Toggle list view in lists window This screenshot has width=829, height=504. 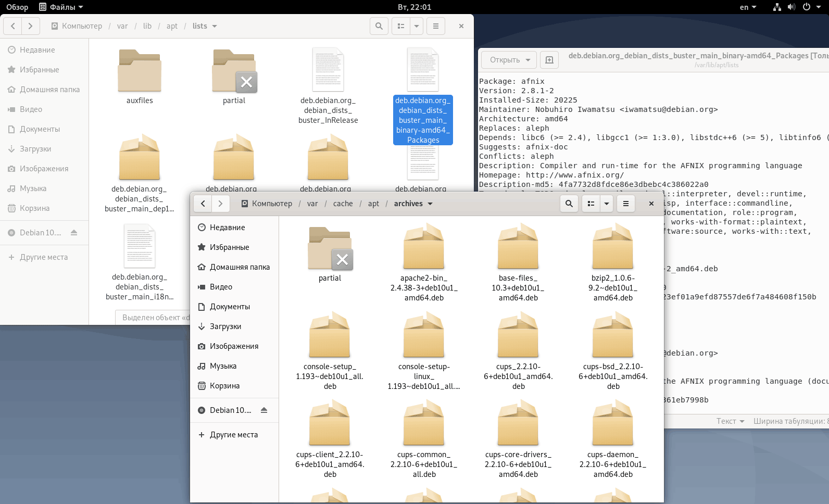click(401, 26)
